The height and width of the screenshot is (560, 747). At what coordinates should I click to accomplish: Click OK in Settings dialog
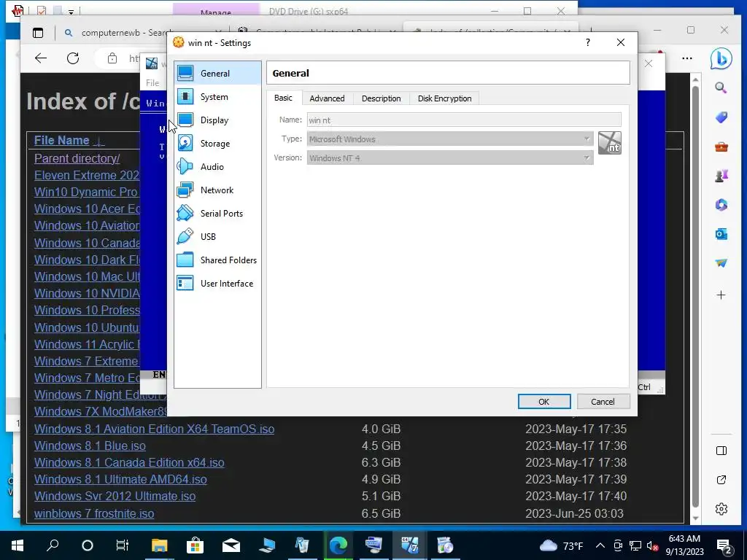[x=544, y=402]
